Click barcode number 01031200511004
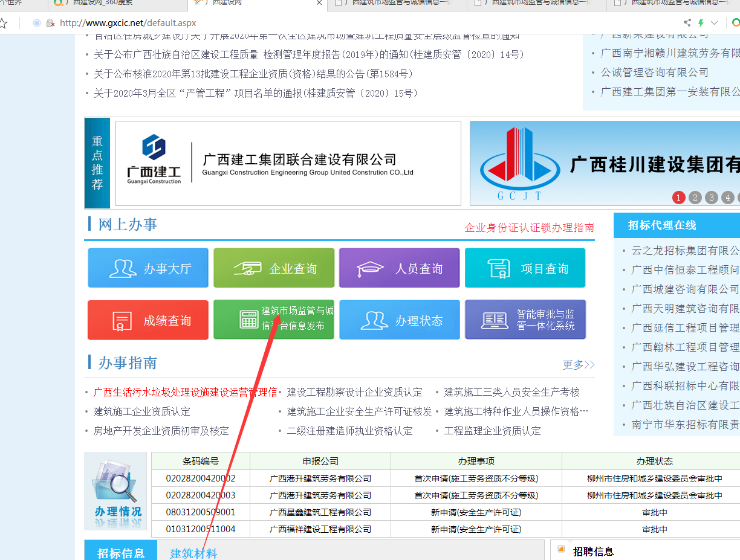Image resolution: width=740 pixels, height=560 pixels. pyautogui.click(x=201, y=529)
